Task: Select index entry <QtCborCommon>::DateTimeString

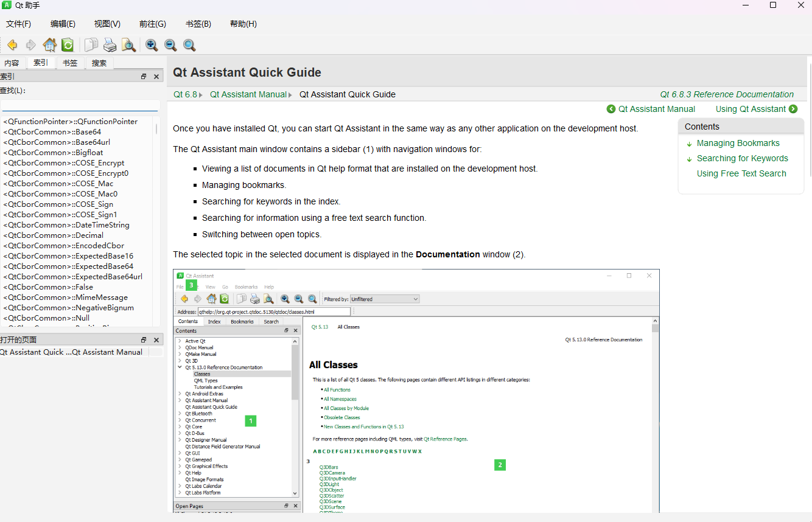Action: pyautogui.click(x=66, y=225)
